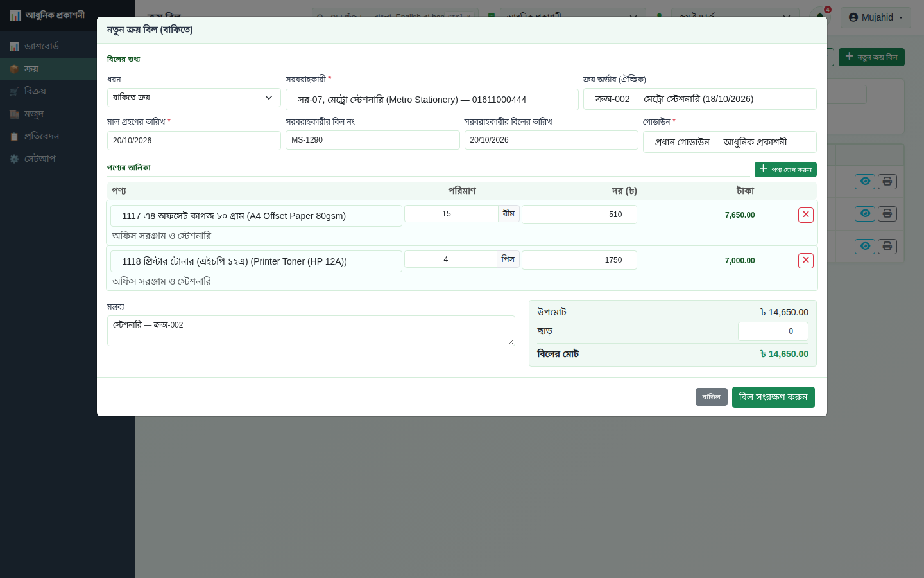Image resolution: width=924 pixels, height=578 pixels.
Task: Delete the Printer Toner (HP 12A) row
Action: tap(806, 261)
